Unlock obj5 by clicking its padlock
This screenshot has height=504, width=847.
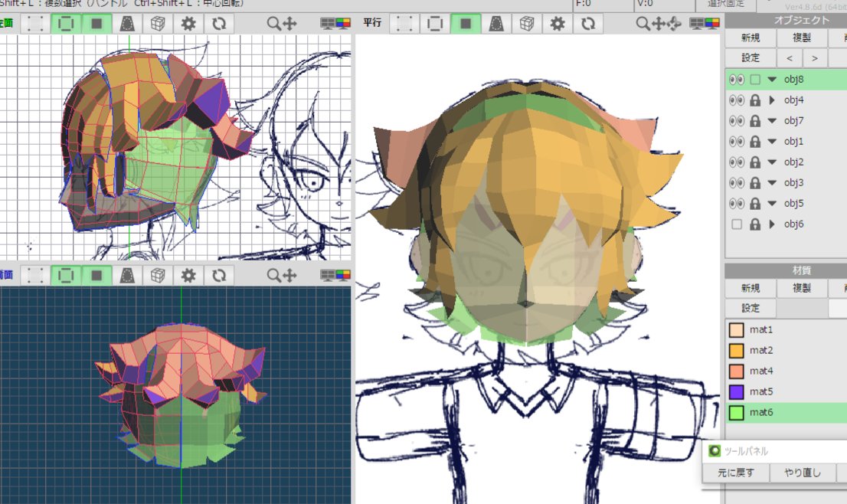pyautogui.click(x=755, y=203)
